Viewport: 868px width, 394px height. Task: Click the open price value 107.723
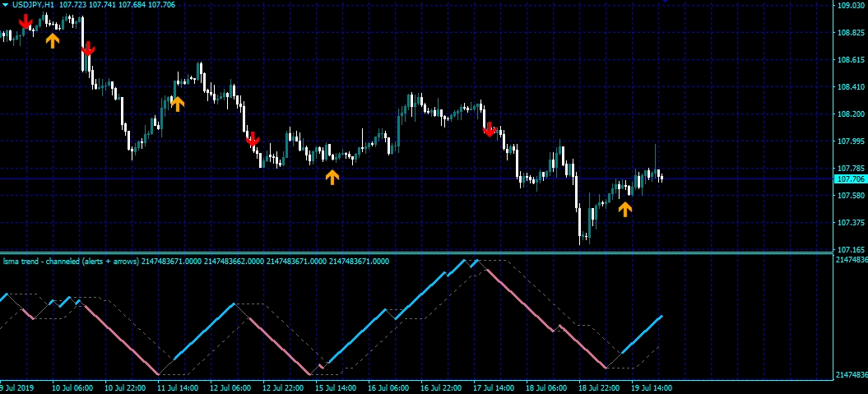[72, 5]
